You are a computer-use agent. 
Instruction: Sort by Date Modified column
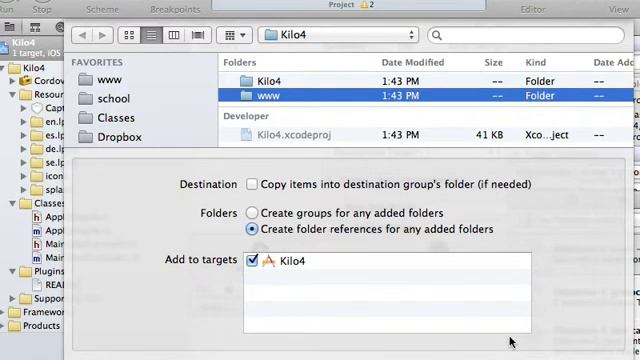coord(413,62)
